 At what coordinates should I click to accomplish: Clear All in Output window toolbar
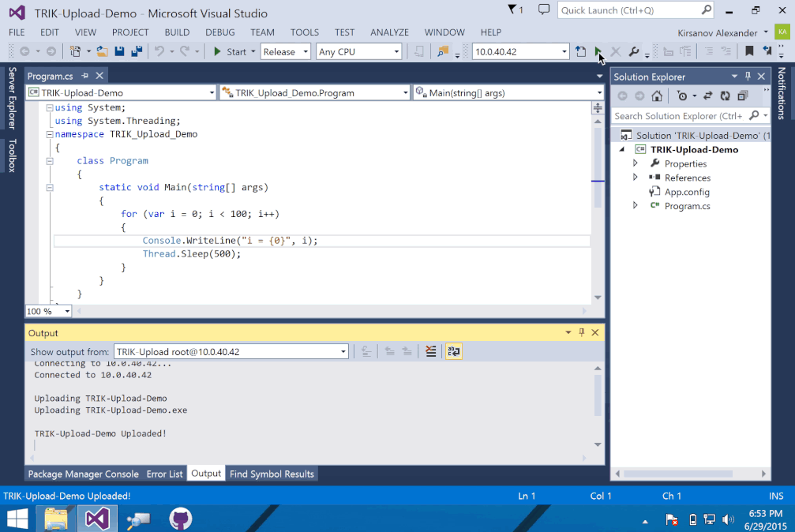[x=430, y=351]
